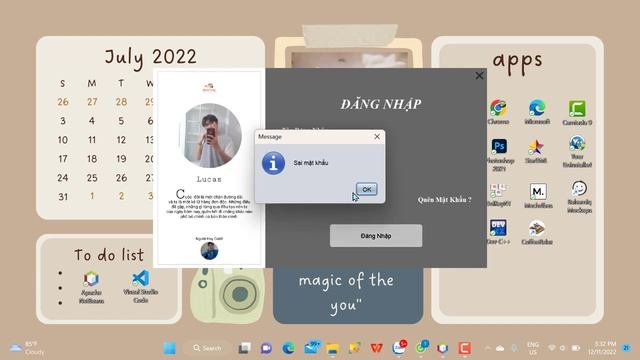Viewport: 640px width, 360px height.
Task: Click Lucas's round profile photo
Action: click(x=211, y=136)
